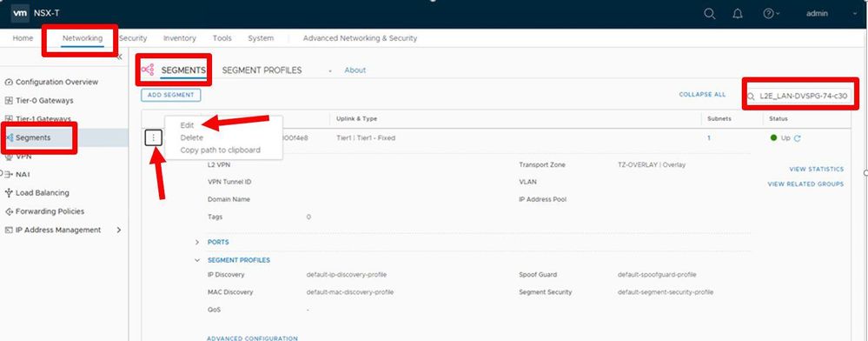Screen dimensions: 868x341
Task: Open the three-dot segment actions menu
Action: (153, 137)
